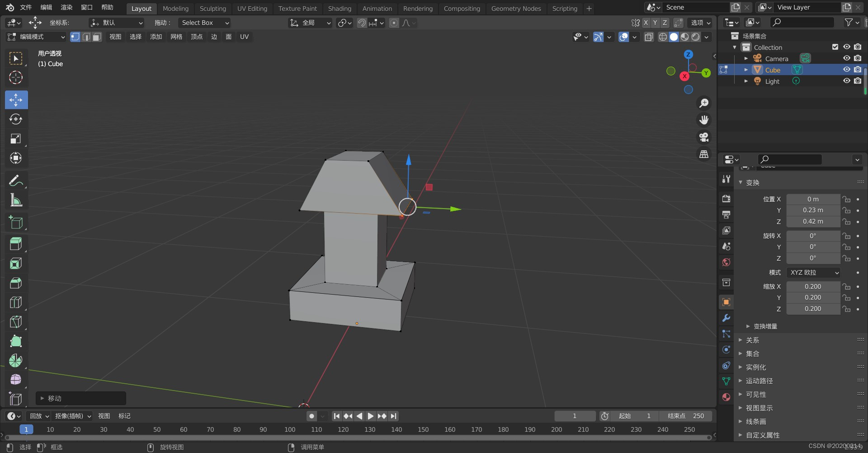The height and width of the screenshot is (453, 868).
Task: Activate the Rotate tool
Action: [x=16, y=119]
